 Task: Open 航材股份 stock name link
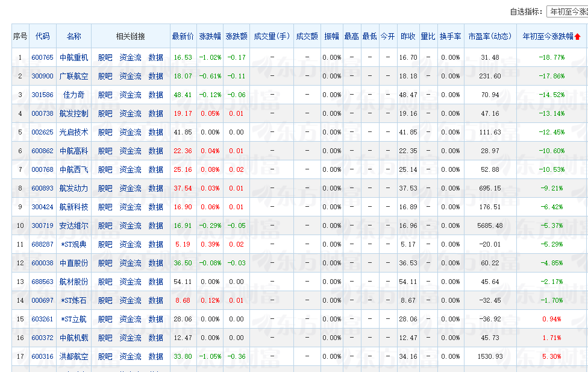point(74,282)
